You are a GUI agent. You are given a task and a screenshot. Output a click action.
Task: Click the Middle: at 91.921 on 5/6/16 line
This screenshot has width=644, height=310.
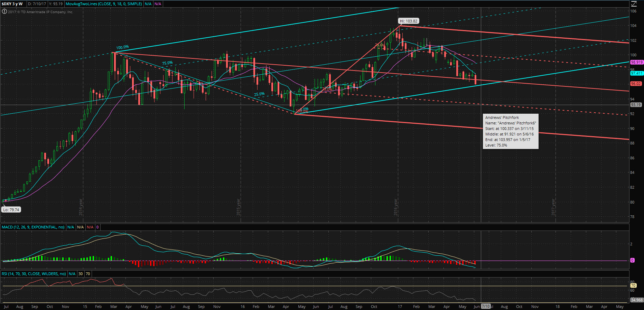click(509, 134)
